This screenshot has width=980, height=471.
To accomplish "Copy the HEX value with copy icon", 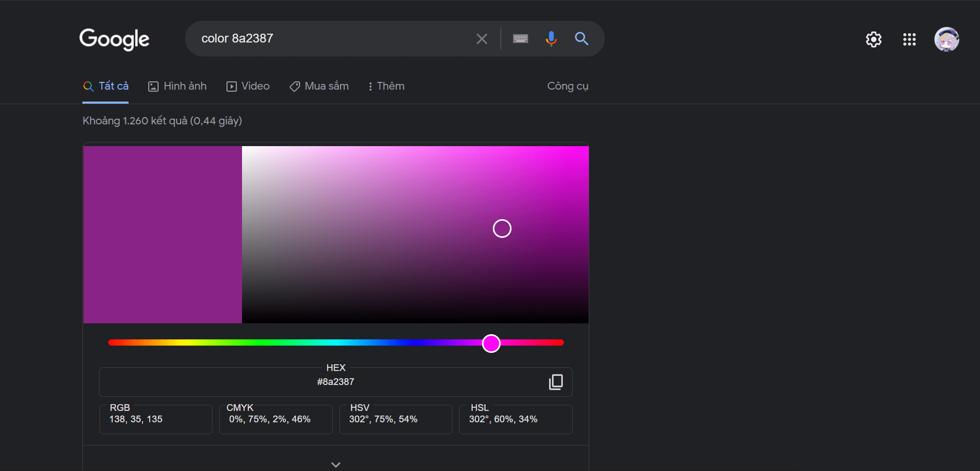I will [x=556, y=382].
